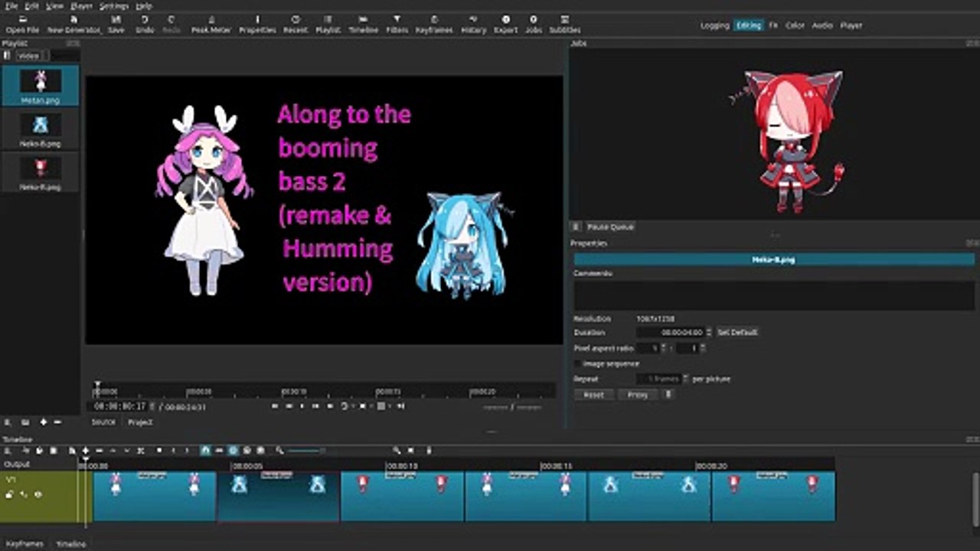980x551 pixels.
Task: Toggle ripple mode in timeline toolbar
Action: 234,451
